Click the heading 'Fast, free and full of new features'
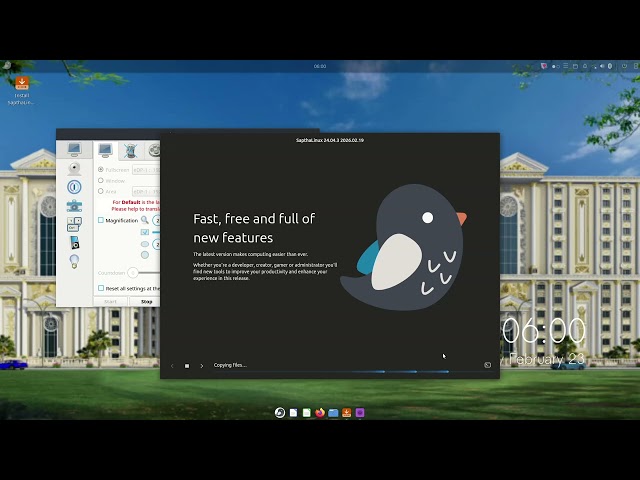640x480 pixels. click(x=254, y=228)
